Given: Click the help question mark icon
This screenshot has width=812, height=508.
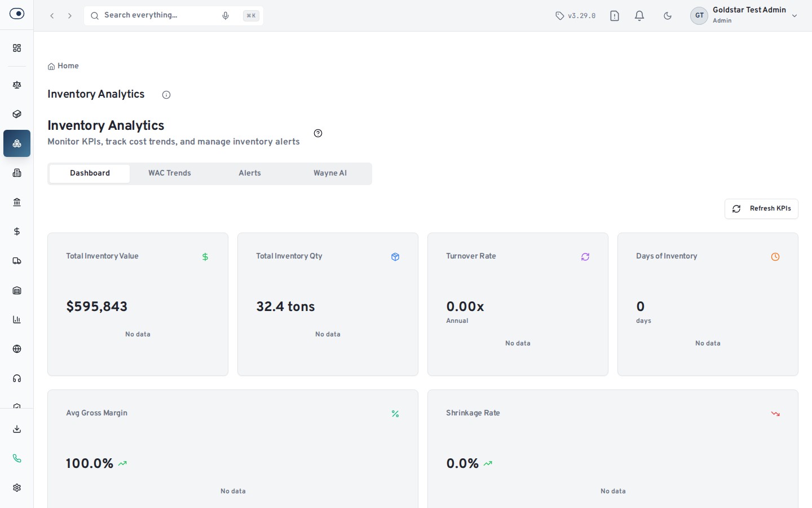Looking at the screenshot, I should click(318, 133).
